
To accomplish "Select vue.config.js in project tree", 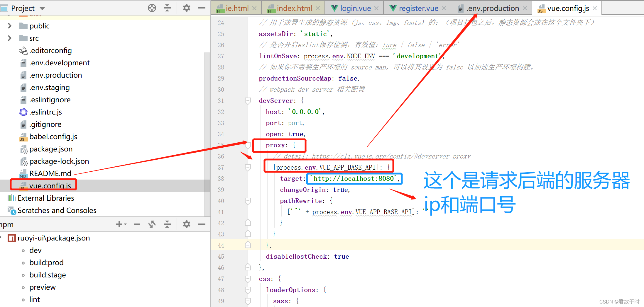I will (50, 186).
